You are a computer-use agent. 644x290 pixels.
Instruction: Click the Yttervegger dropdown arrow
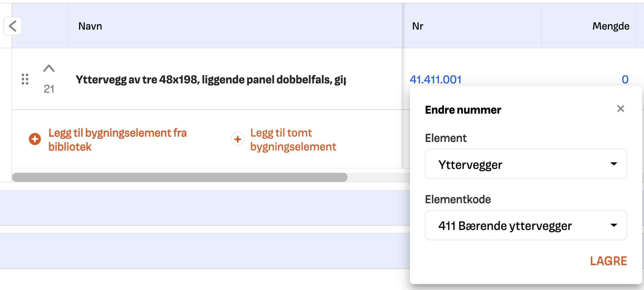click(x=613, y=164)
